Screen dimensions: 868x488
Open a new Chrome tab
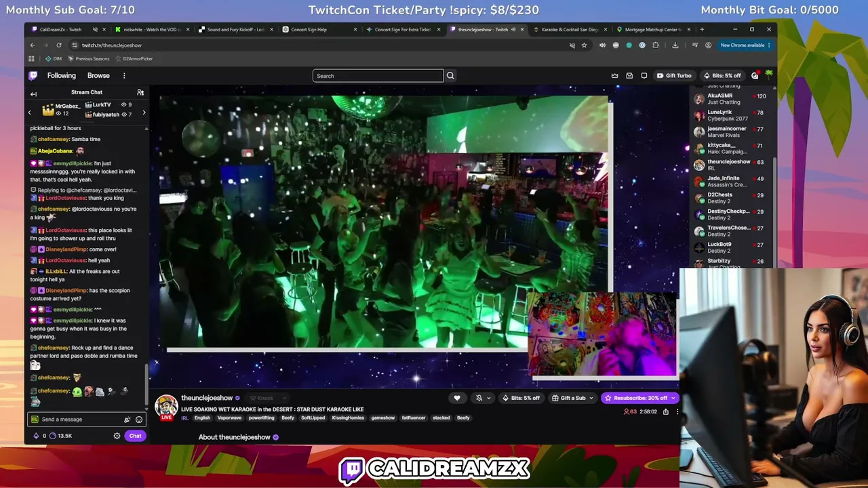tap(702, 30)
